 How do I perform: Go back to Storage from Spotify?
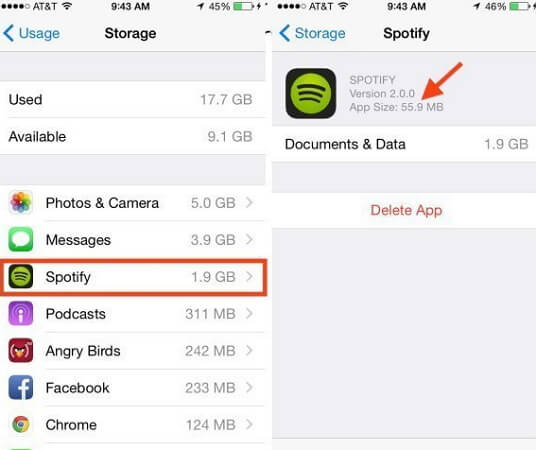point(312,33)
